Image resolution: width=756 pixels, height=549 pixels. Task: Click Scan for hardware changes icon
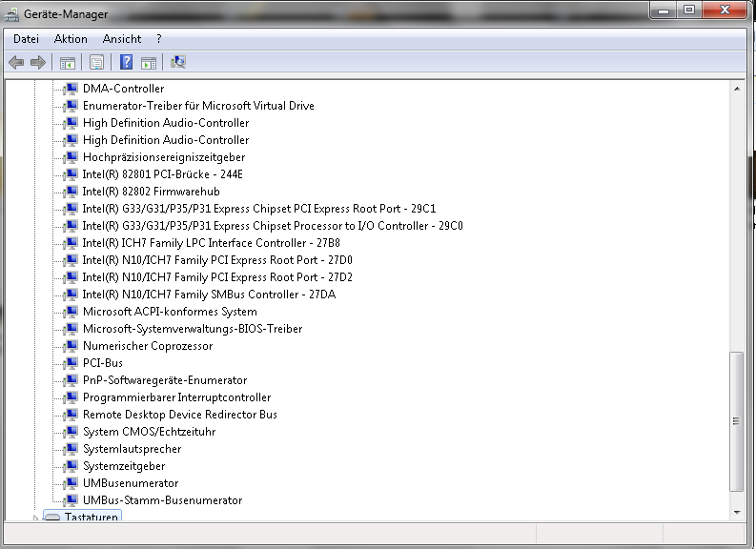pos(178,62)
